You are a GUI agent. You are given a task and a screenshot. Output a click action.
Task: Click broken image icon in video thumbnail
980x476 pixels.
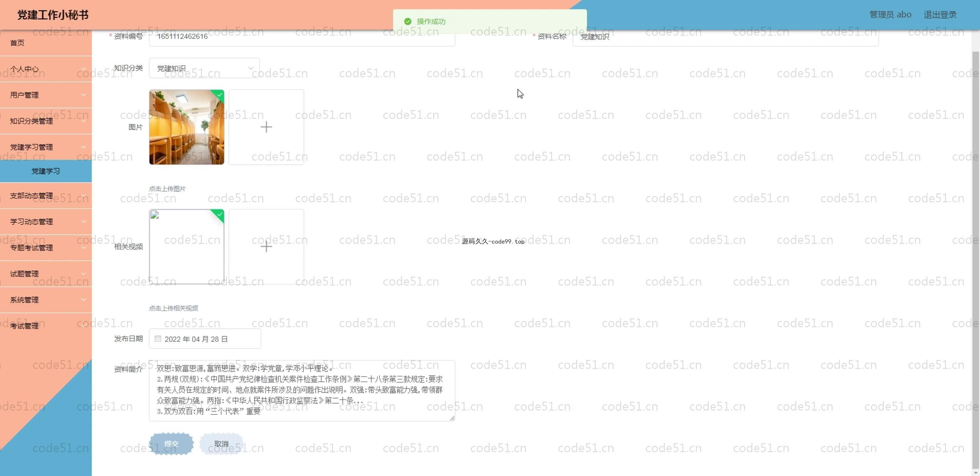tap(155, 215)
